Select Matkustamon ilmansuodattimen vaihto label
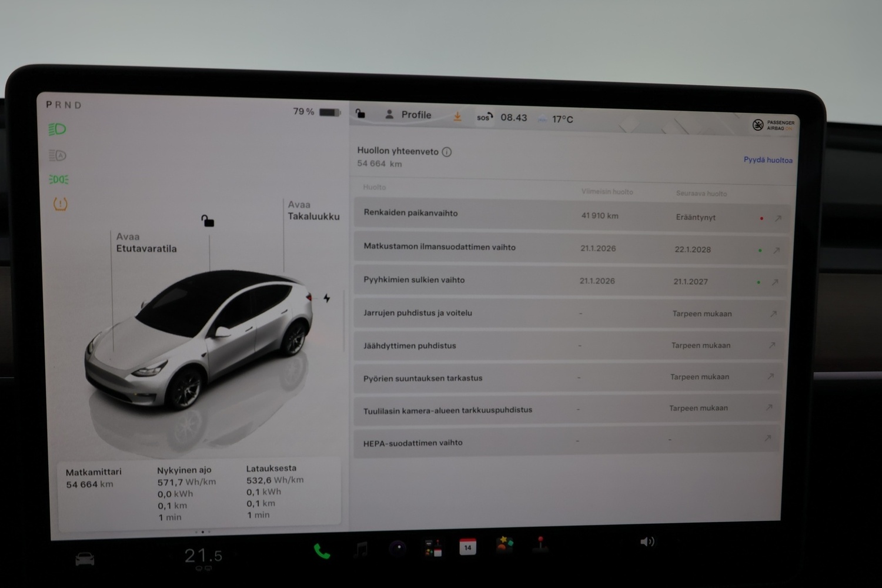The width and height of the screenshot is (882, 588). [439, 247]
